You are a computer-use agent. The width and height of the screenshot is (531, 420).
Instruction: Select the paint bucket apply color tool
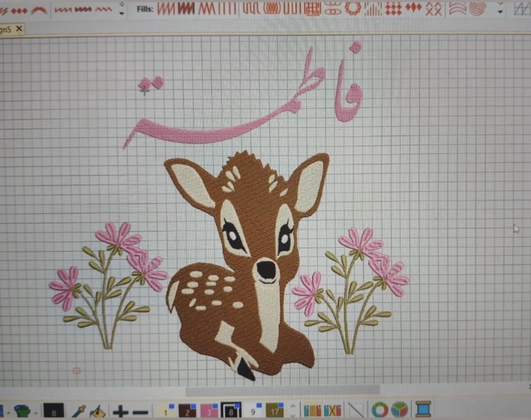point(97,411)
